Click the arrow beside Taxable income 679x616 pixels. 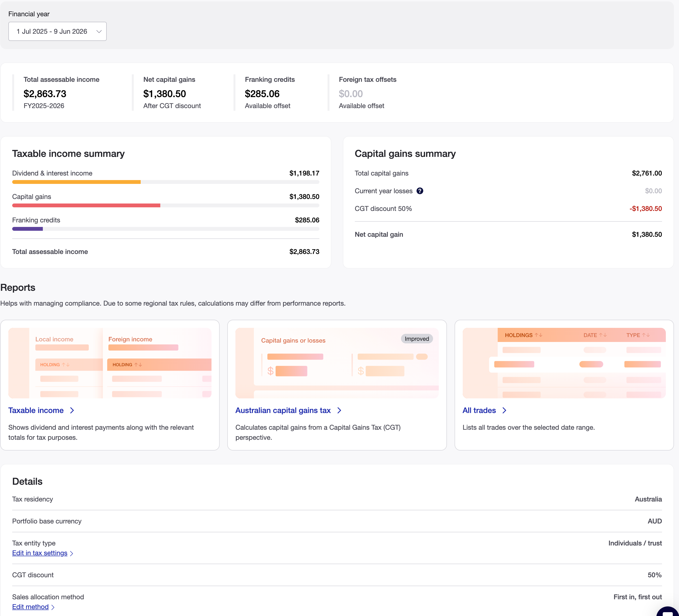(72, 410)
